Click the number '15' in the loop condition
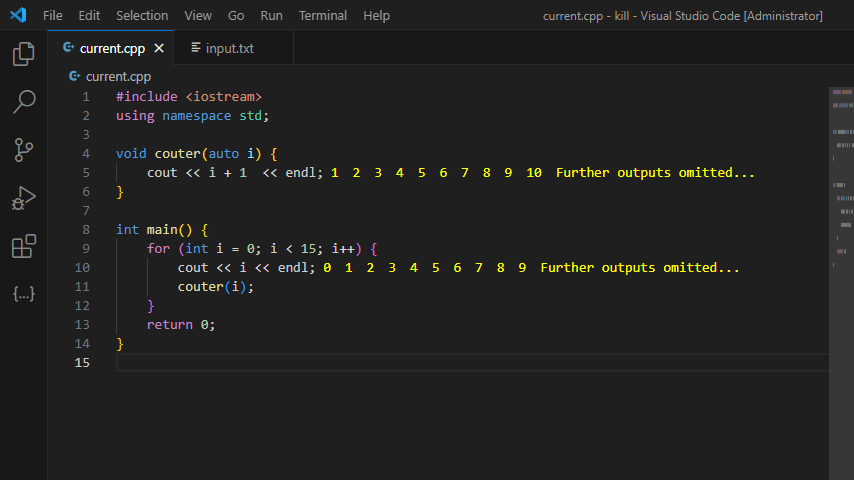The height and width of the screenshot is (480, 854). pyautogui.click(x=308, y=248)
